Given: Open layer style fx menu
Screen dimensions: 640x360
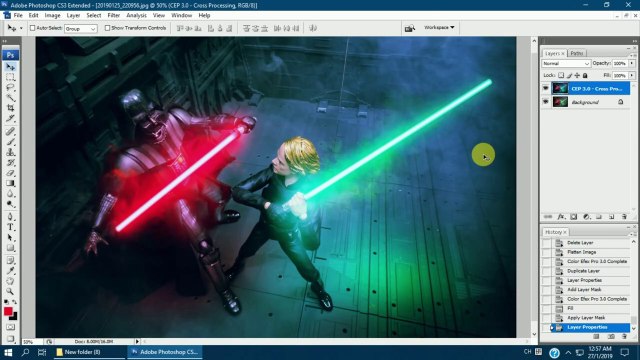Looking at the screenshot, I should tap(561, 217).
